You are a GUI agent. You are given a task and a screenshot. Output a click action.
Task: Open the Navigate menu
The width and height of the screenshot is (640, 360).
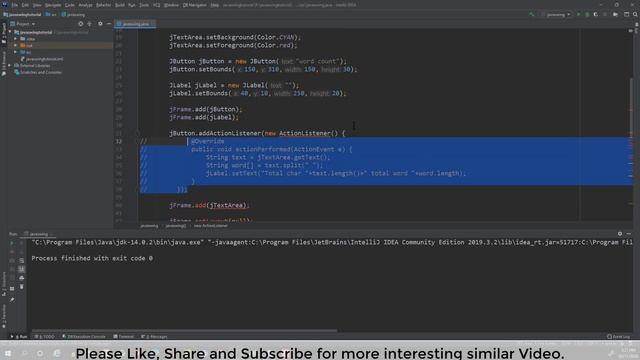53,5
